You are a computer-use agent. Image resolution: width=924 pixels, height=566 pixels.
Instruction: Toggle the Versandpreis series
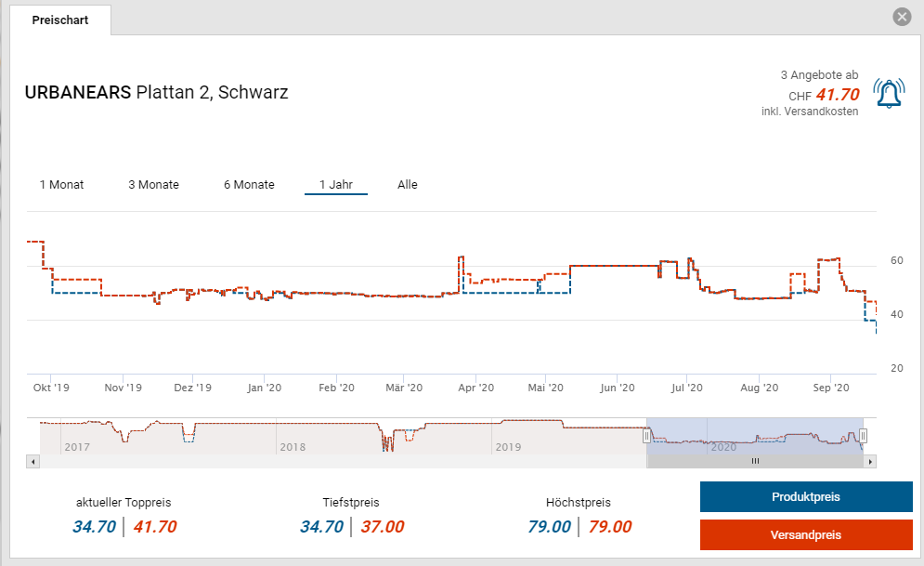point(805,535)
